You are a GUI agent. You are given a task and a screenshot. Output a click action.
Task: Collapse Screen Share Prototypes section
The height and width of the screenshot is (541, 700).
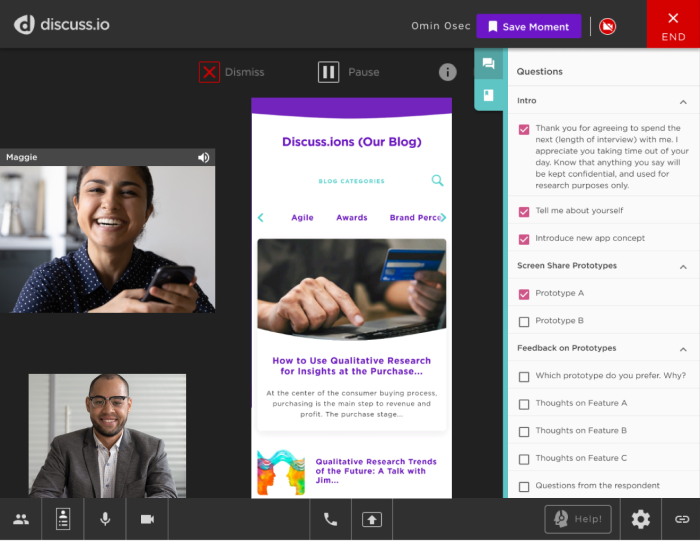tap(683, 266)
